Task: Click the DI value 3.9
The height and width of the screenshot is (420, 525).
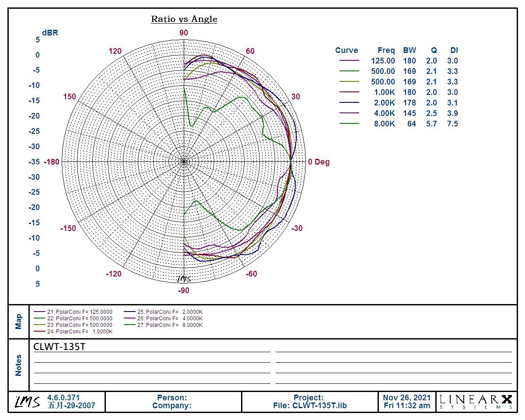Action: point(452,113)
